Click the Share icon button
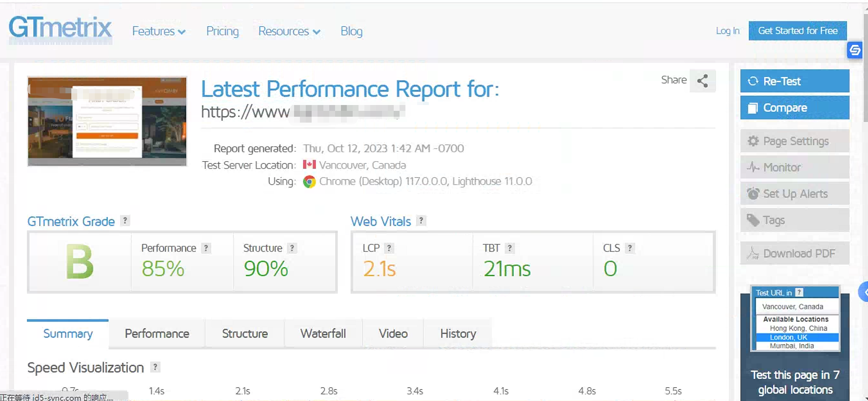Image resolution: width=868 pixels, height=401 pixels. click(702, 81)
